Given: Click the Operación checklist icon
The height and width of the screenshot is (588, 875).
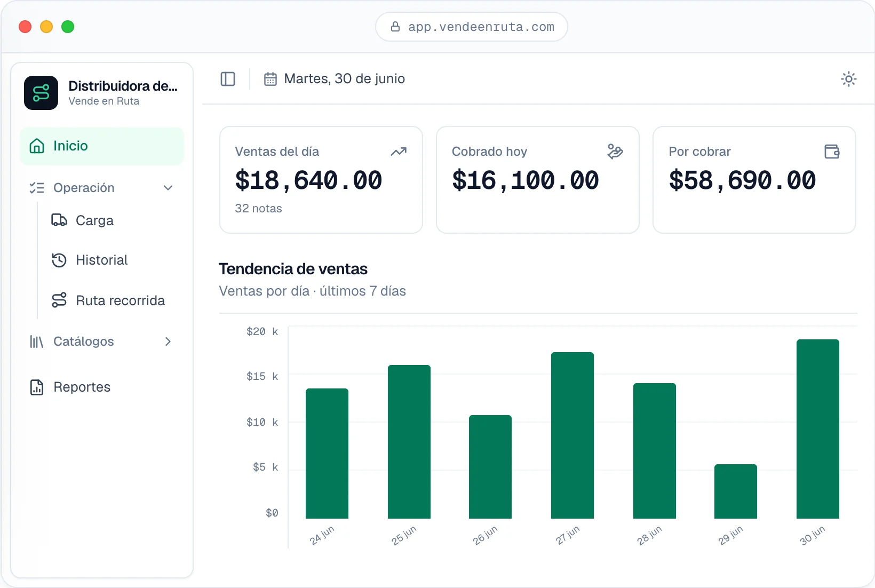Looking at the screenshot, I should [37, 188].
